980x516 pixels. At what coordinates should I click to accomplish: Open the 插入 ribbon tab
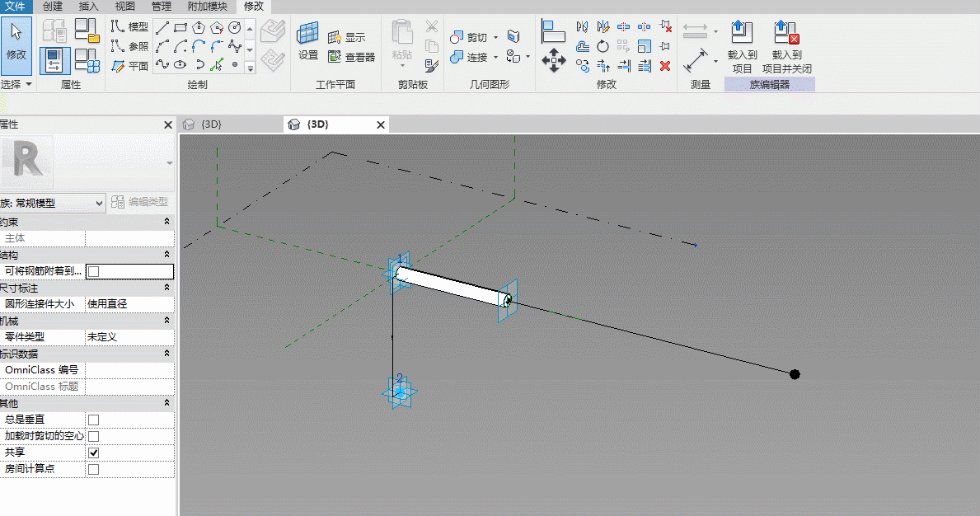(89, 7)
